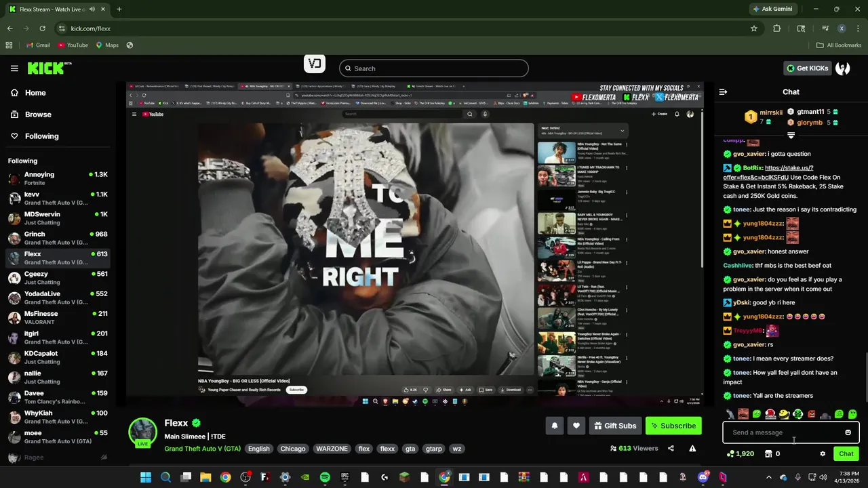Image resolution: width=868 pixels, height=488 pixels.
Task: Click Cashhlive username in chat
Action: [x=738, y=266]
